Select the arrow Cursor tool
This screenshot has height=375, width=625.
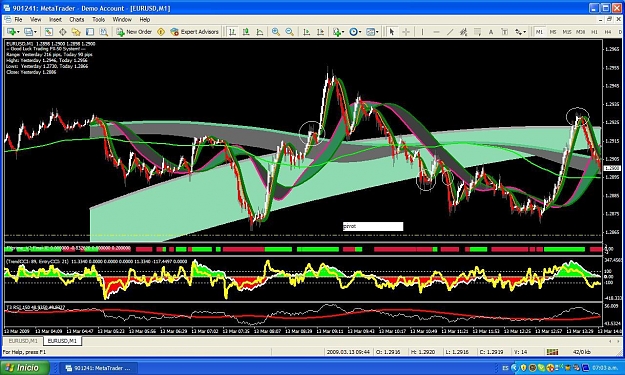pyautogui.click(x=392, y=32)
